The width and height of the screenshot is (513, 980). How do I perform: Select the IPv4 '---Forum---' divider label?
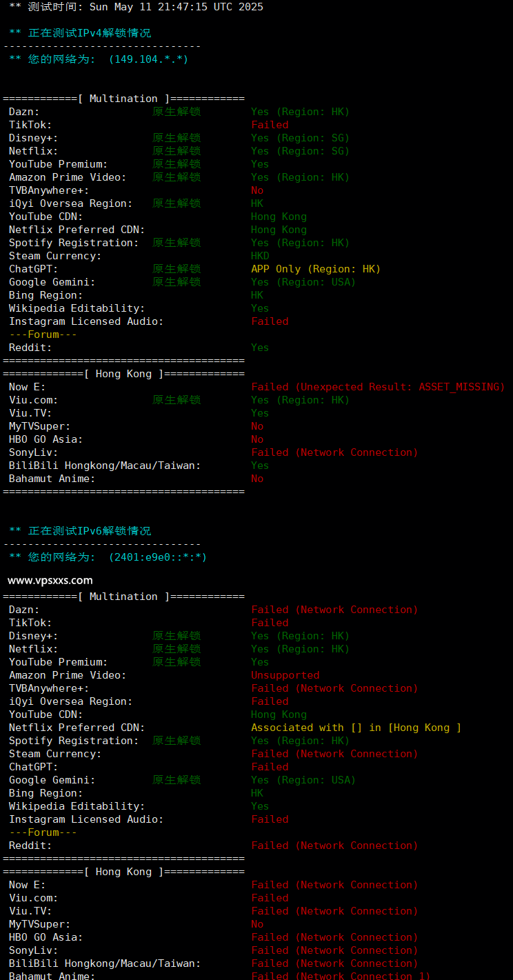43,334
